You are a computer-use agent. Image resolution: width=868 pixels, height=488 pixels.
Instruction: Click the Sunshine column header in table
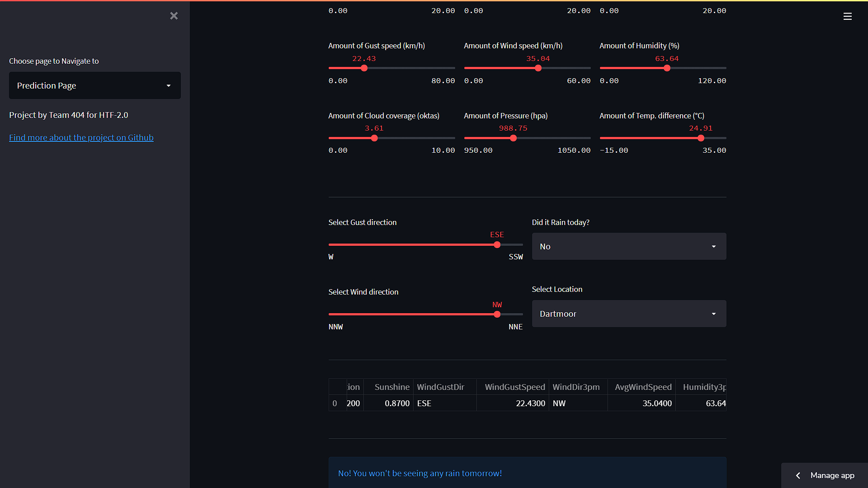point(392,387)
